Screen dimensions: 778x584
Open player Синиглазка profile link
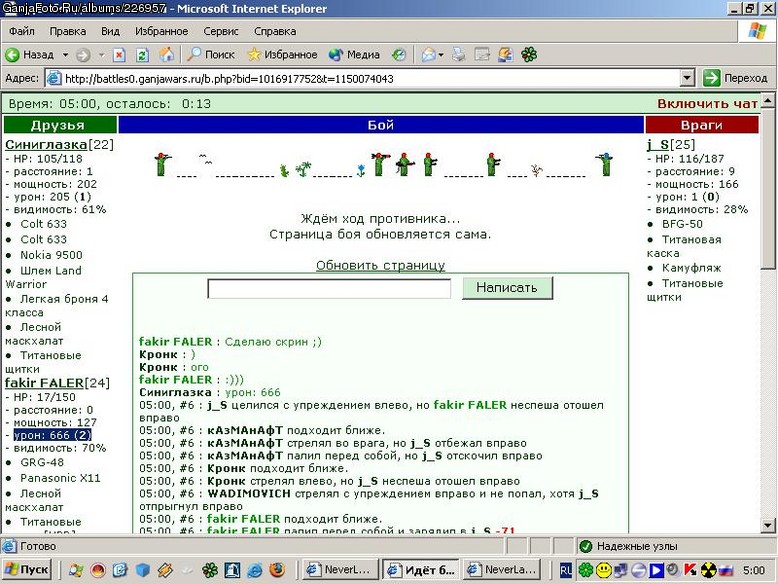point(46,144)
